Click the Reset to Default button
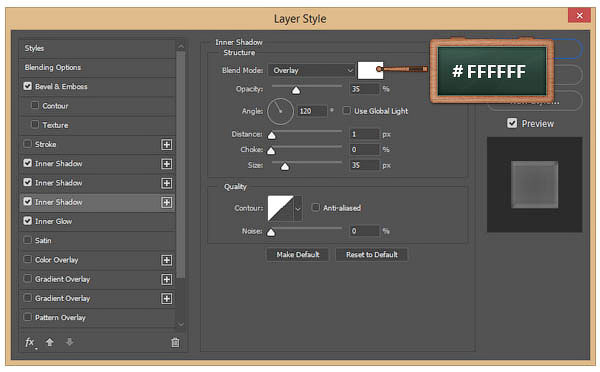Screen dimensions: 600x372 [372, 255]
